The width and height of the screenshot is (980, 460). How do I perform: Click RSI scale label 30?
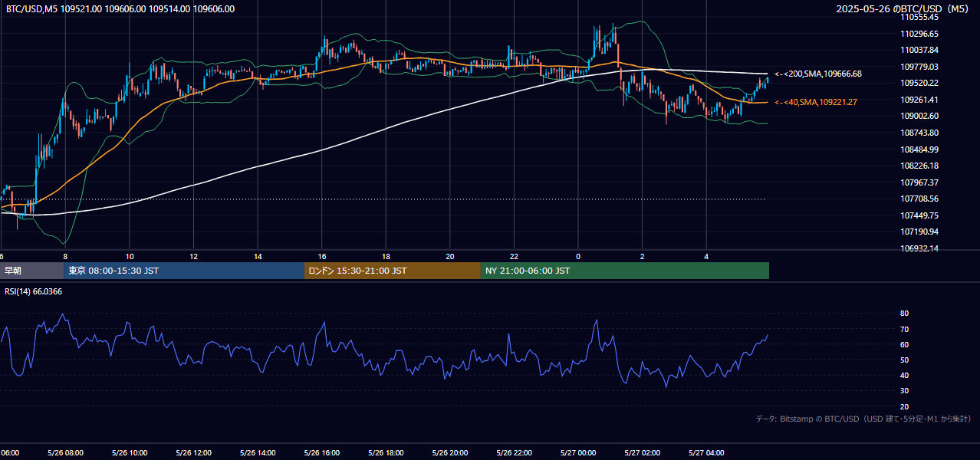(904, 391)
